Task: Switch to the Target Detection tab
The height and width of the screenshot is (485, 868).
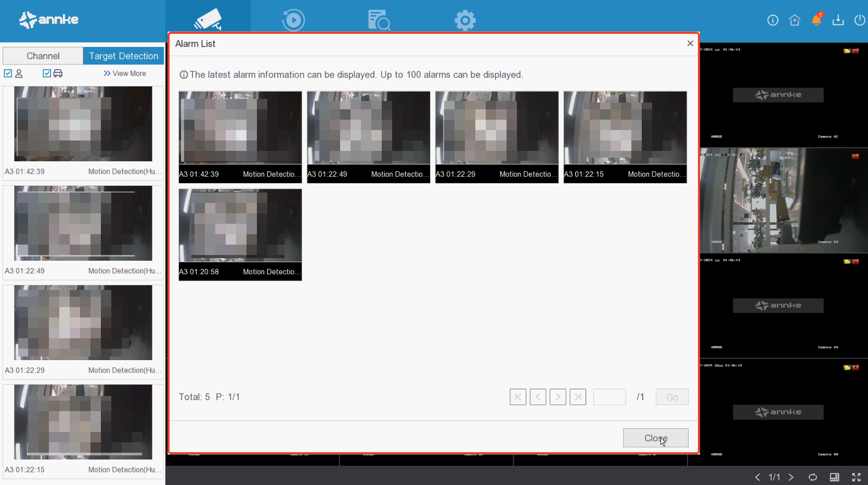Action: coord(123,56)
